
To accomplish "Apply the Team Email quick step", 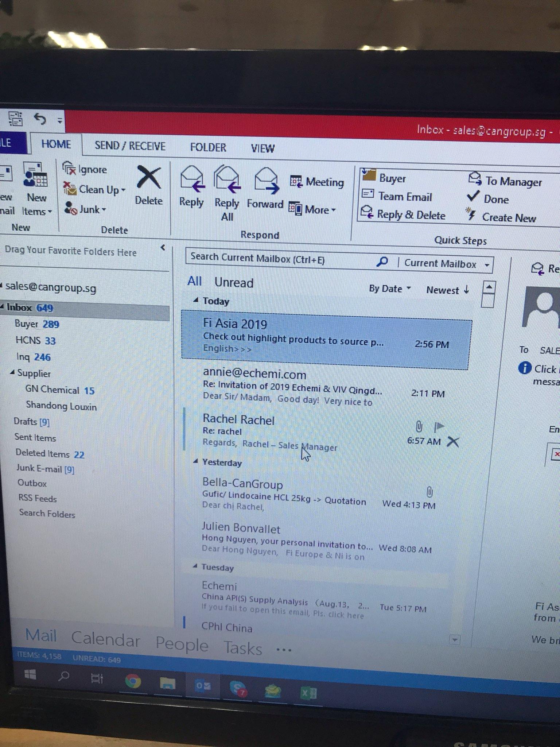I will coord(397,196).
